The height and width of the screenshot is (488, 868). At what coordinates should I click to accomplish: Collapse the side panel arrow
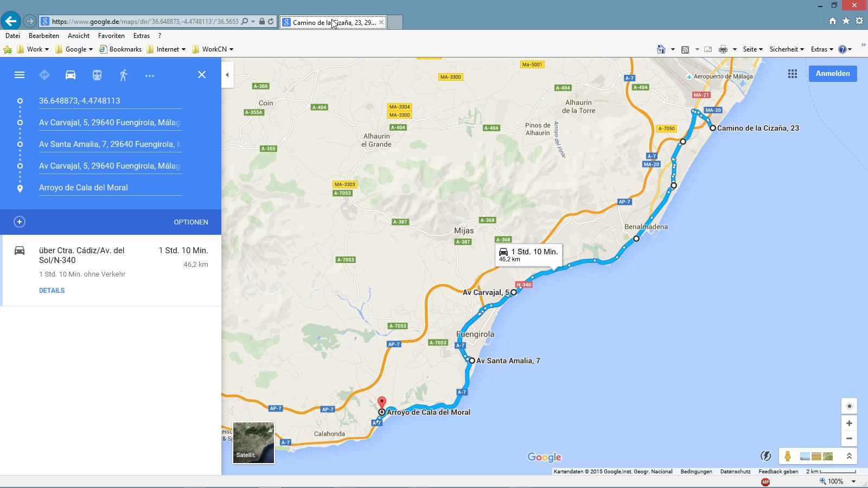tap(227, 75)
